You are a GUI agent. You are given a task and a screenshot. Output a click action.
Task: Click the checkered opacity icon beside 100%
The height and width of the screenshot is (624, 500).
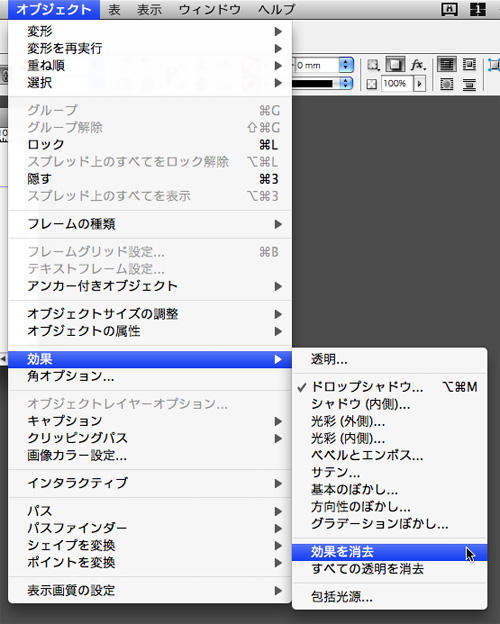point(371,84)
